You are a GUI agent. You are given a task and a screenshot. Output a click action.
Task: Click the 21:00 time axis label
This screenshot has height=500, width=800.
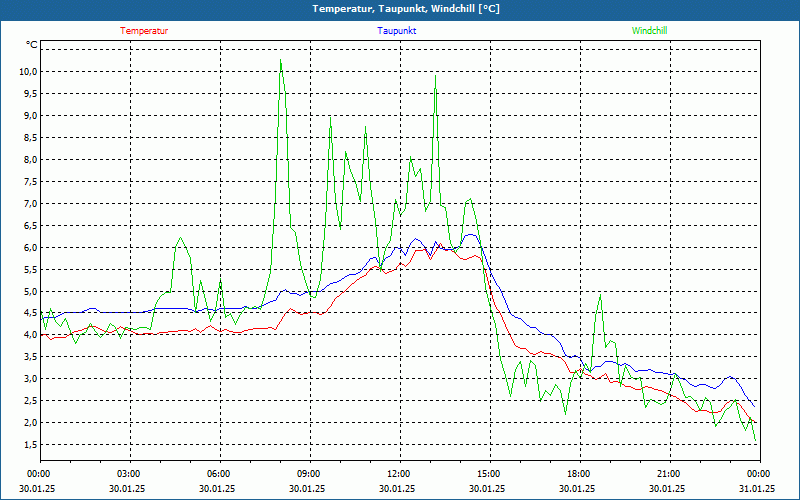pos(670,474)
